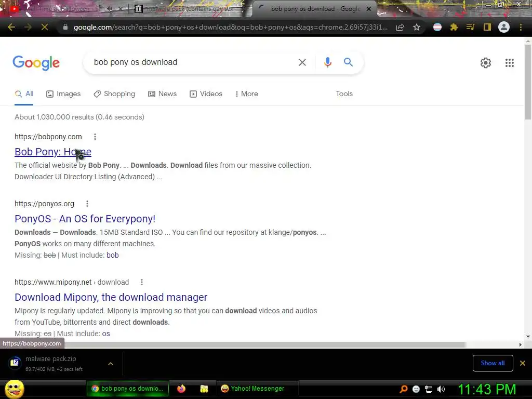Click scroll-right arrow on horizontal scrollbar
The height and width of the screenshot is (399, 532).
click(x=521, y=345)
